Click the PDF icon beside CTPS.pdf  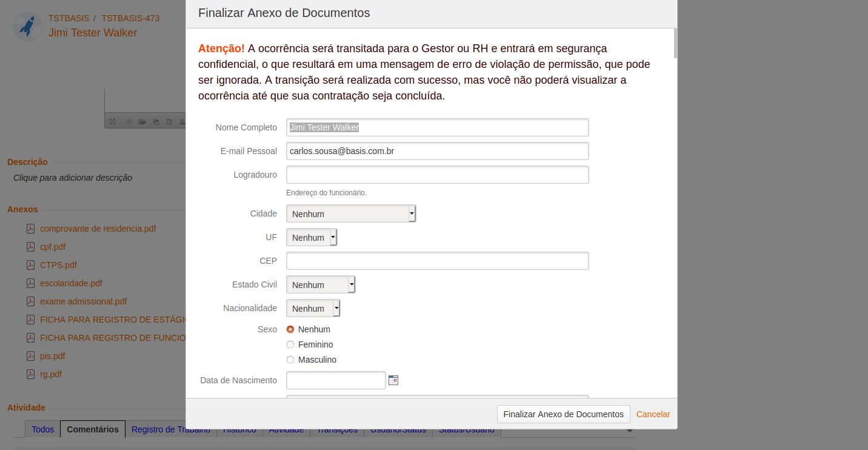click(x=30, y=265)
